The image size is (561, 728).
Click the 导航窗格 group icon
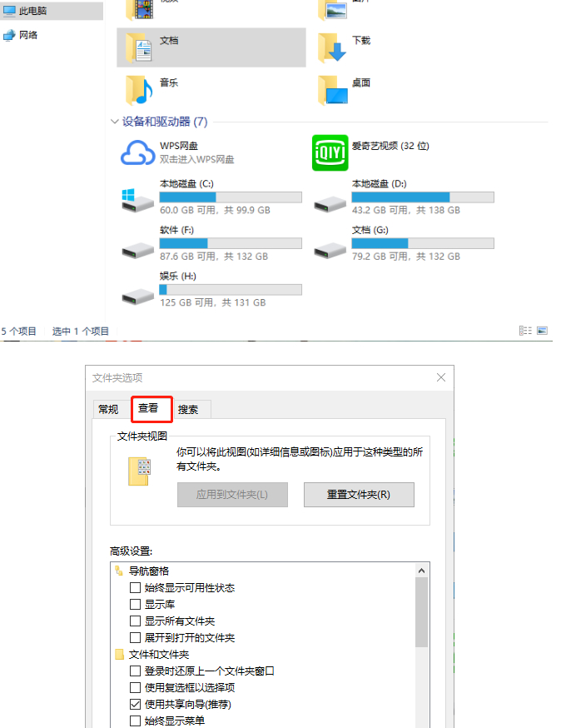click(x=119, y=571)
